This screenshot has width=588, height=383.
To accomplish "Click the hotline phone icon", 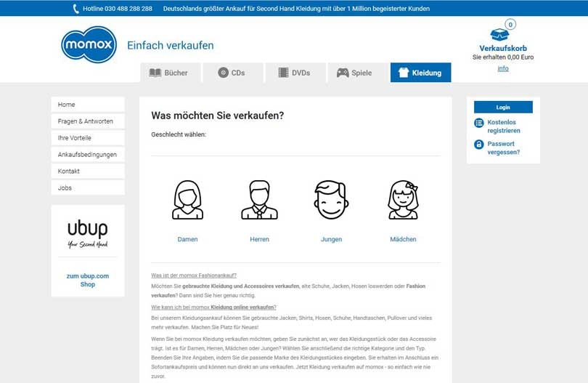I will coord(76,9).
